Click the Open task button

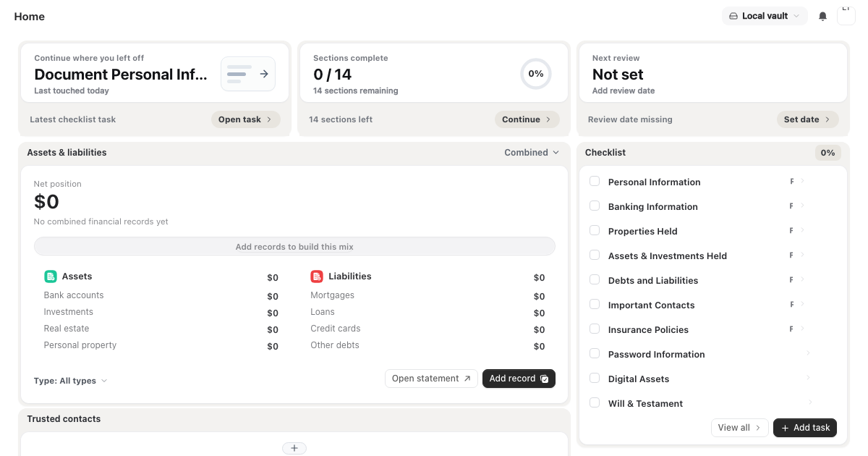[x=246, y=119]
